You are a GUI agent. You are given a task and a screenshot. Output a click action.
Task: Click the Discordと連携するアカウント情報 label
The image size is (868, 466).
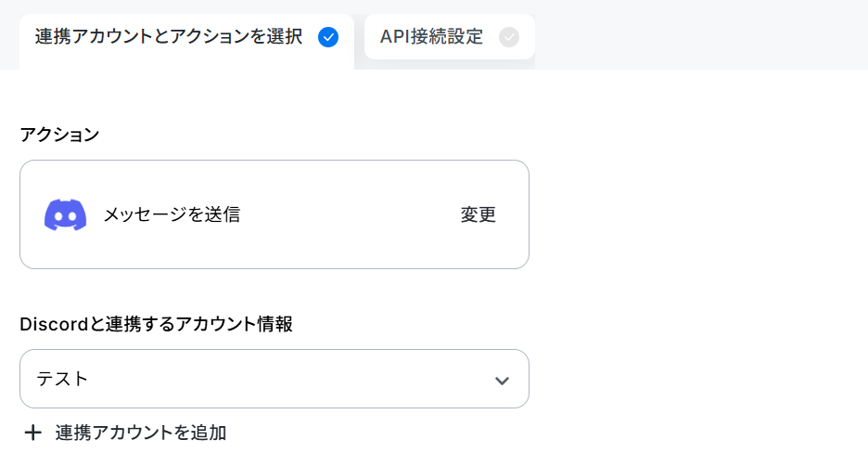click(156, 324)
